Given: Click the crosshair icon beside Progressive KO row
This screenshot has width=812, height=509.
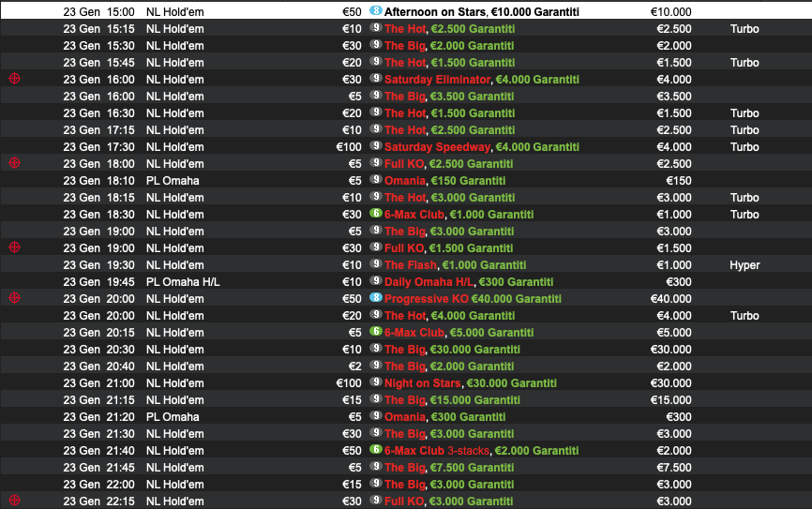Looking at the screenshot, I should 14,298.
